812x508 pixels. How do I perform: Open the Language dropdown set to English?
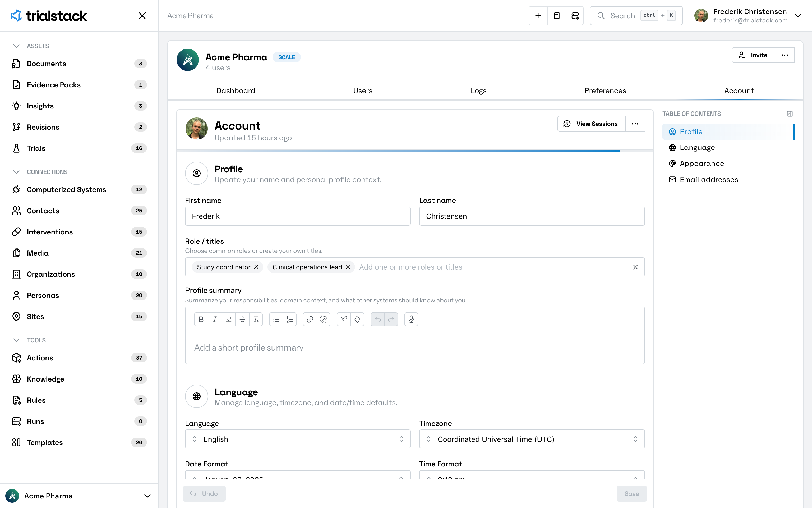[298, 439]
